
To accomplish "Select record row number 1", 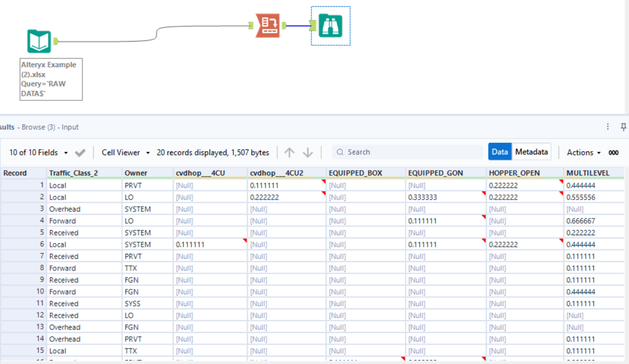I will (23, 185).
